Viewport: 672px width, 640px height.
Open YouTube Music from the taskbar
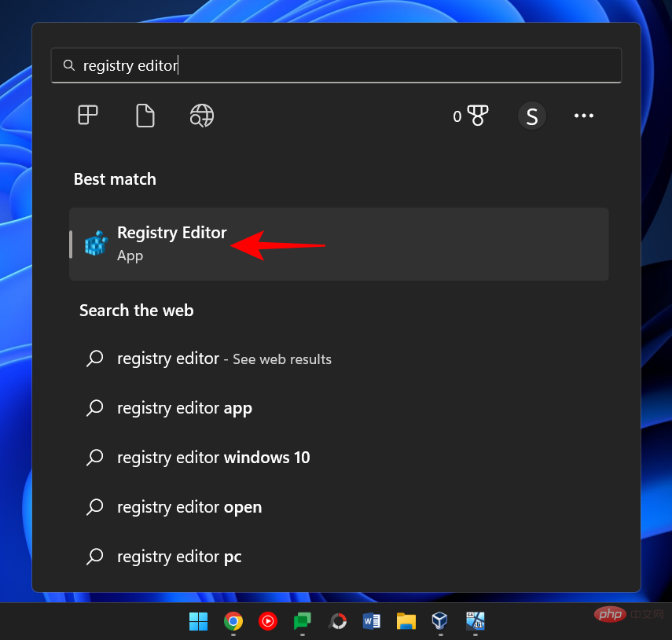268,621
